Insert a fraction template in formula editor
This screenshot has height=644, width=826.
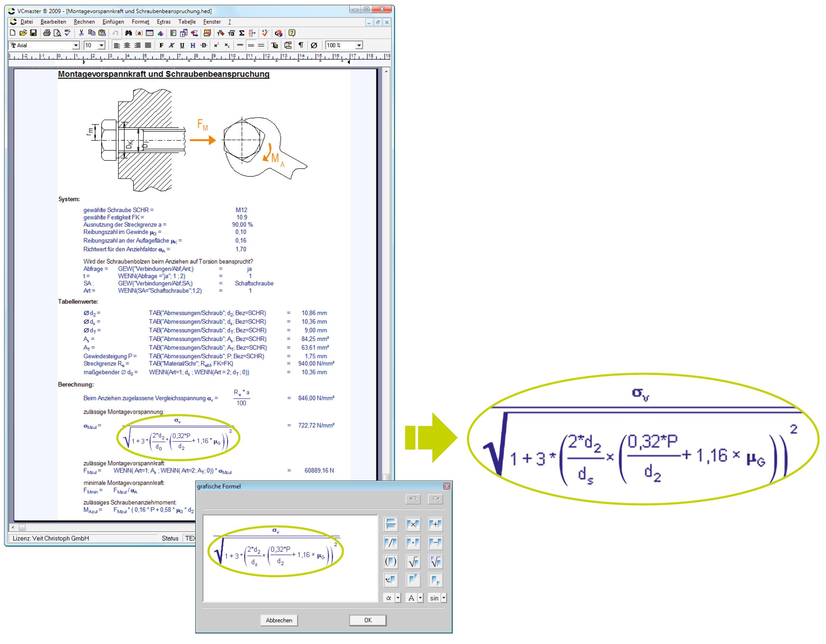coord(390,524)
